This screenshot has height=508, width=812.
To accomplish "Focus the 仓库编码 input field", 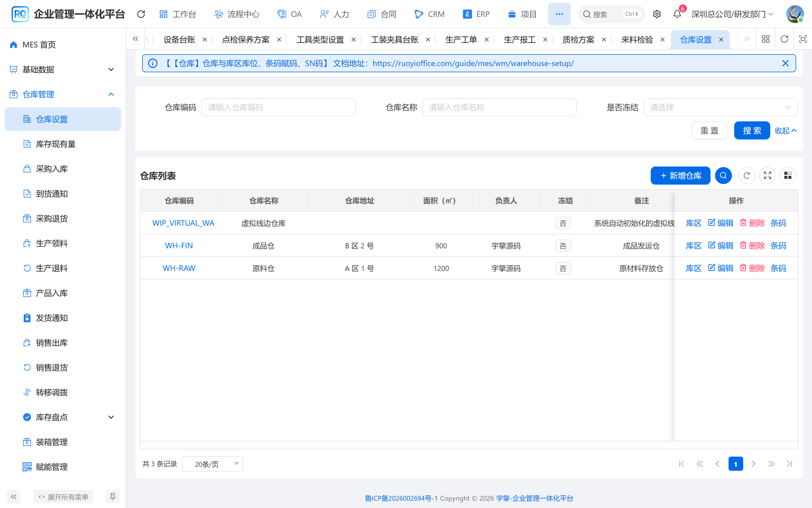I will click(278, 107).
